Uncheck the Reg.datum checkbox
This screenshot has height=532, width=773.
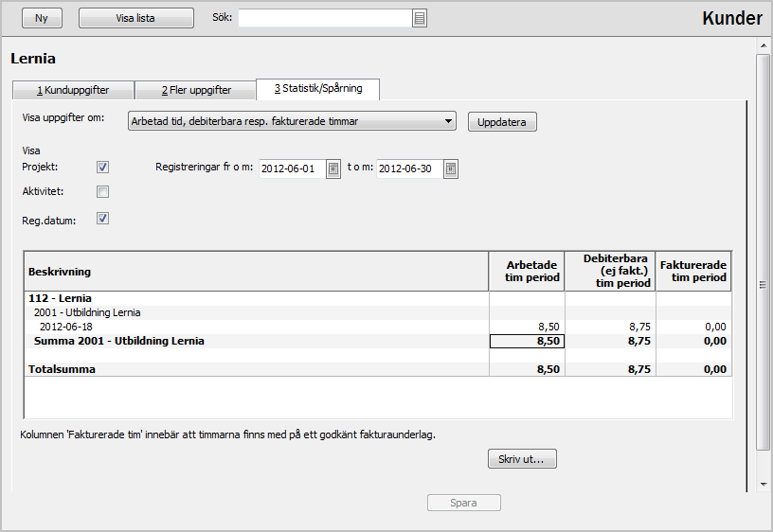[102, 219]
